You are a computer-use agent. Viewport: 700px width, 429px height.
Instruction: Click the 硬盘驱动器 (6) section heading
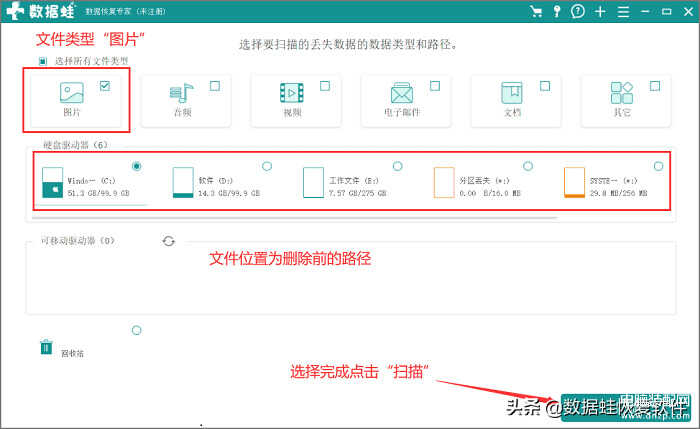75,145
